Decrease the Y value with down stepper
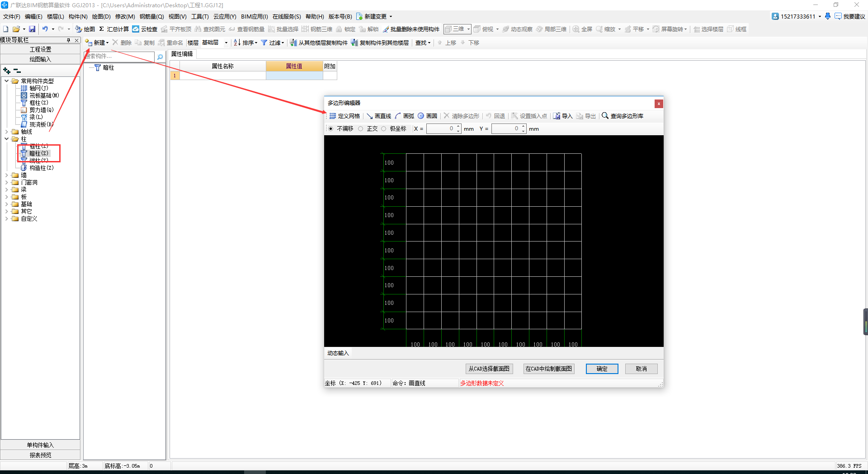Viewport: 868px width, 474px height. tap(524, 131)
